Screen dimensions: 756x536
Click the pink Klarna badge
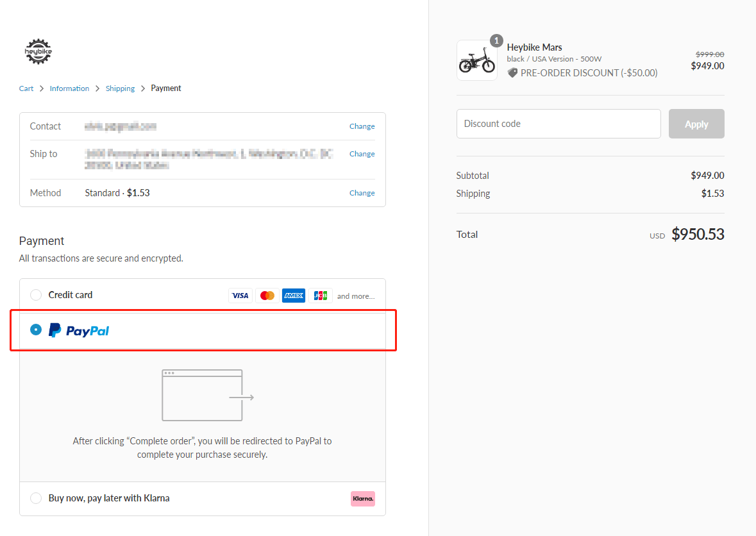[x=363, y=498]
